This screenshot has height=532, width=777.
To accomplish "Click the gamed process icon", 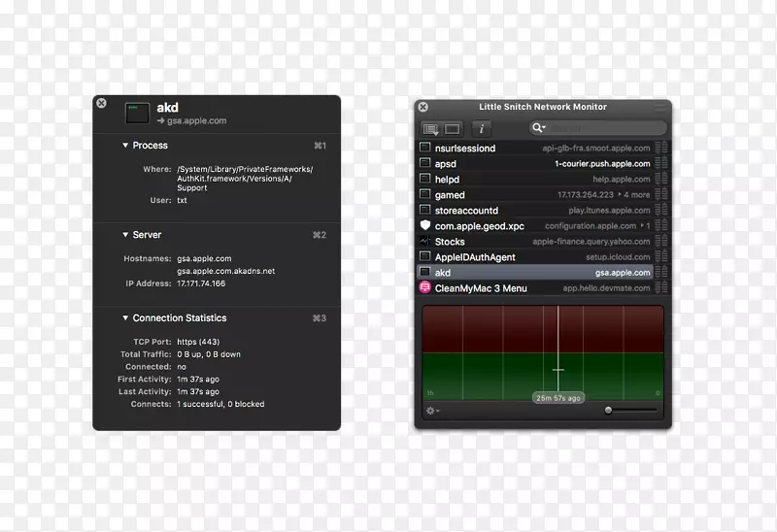I will [x=424, y=194].
